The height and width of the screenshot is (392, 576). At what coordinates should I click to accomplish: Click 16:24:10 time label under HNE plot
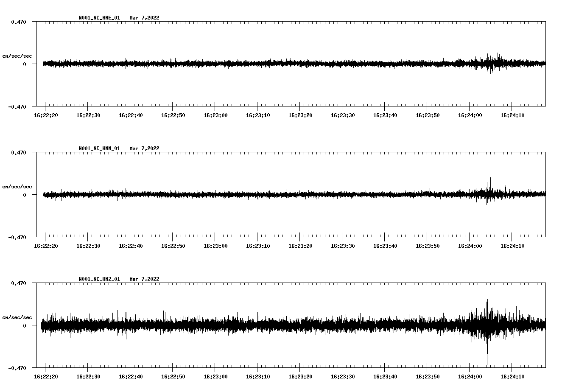coord(512,115)
